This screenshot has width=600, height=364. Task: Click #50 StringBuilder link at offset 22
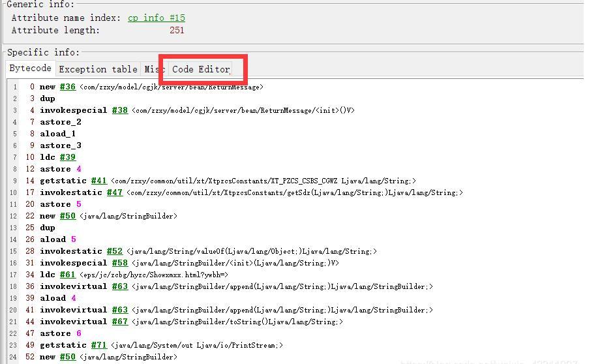67,216
